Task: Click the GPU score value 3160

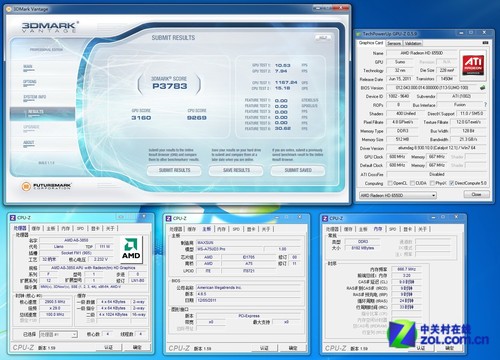Action: tap(141, 118)
